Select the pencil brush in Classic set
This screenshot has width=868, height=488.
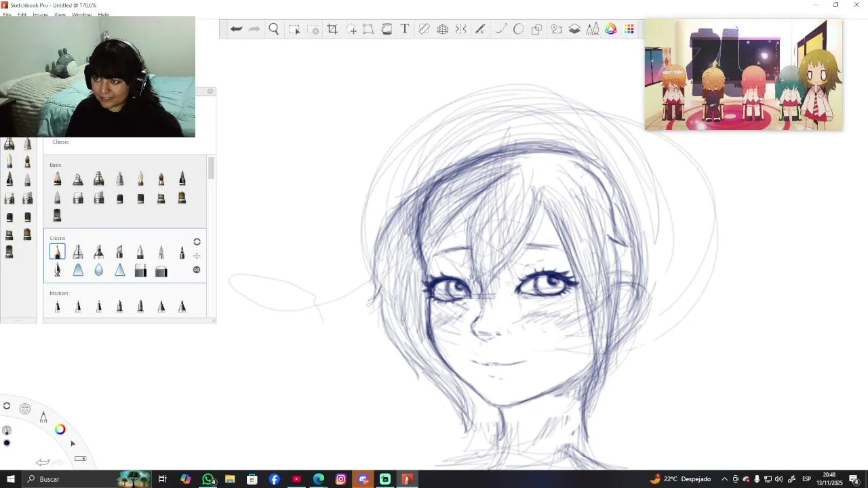(57, 252)
